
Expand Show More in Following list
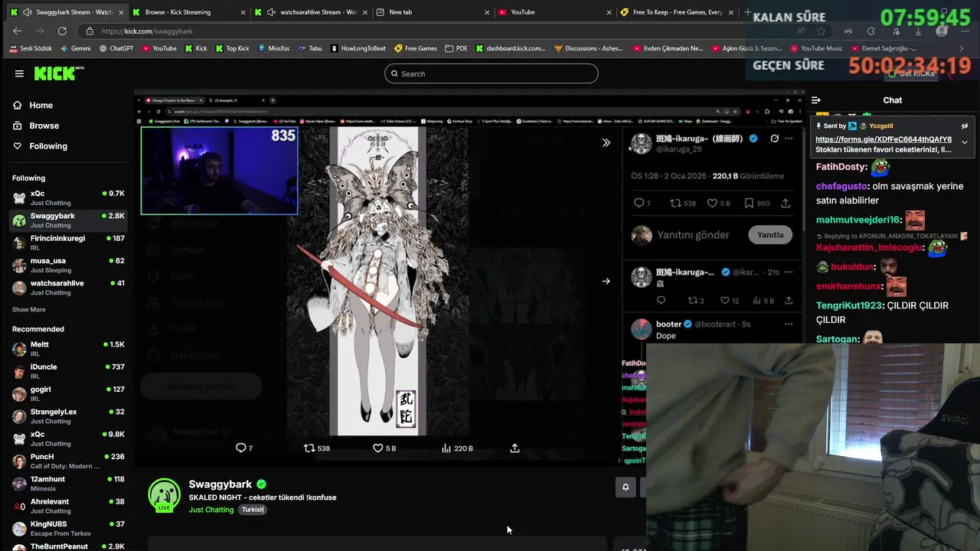click(29, 309)
